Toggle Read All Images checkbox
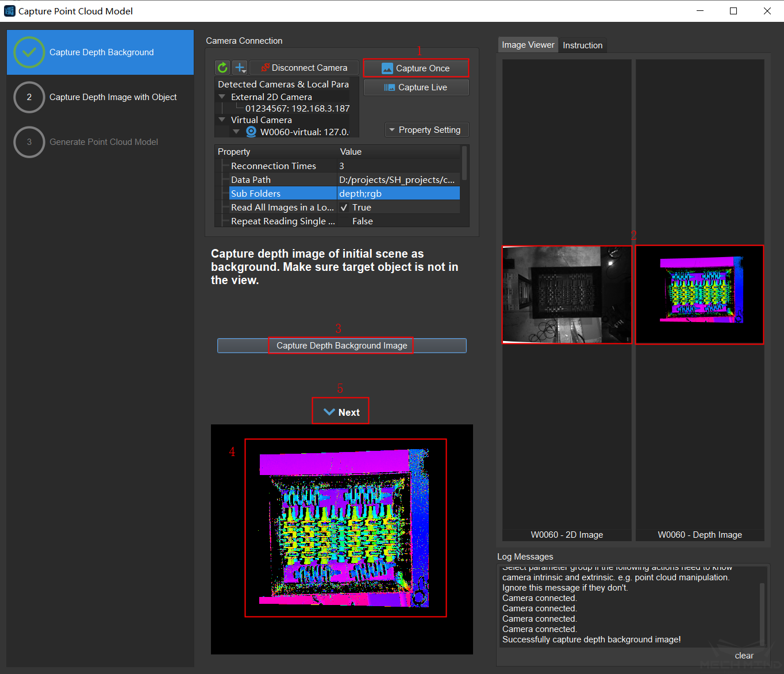Screen dimensions: 784x674 (344, 208)
